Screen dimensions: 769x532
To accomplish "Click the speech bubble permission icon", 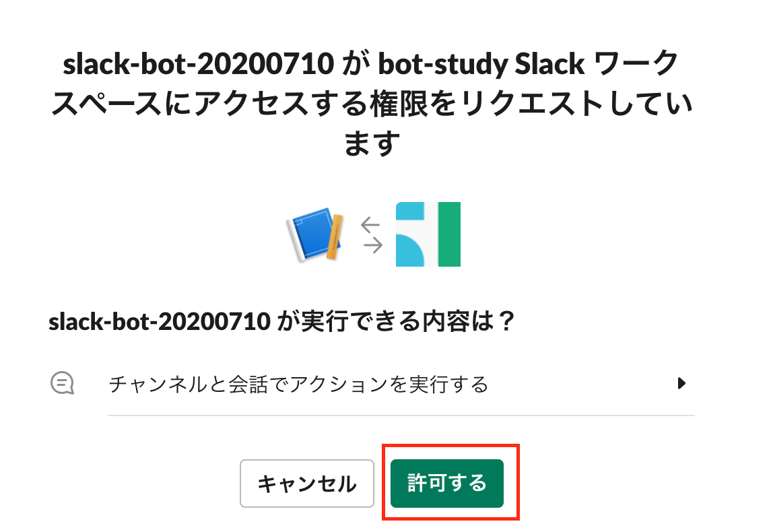I will pos(63,383).
